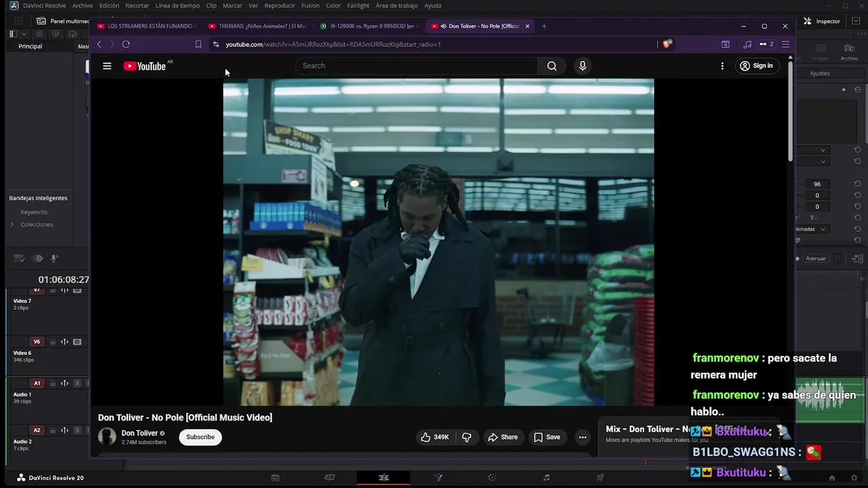Open the Fairlight menu
The width and height of the screenshot is (868, 488).
click(359, 5)
